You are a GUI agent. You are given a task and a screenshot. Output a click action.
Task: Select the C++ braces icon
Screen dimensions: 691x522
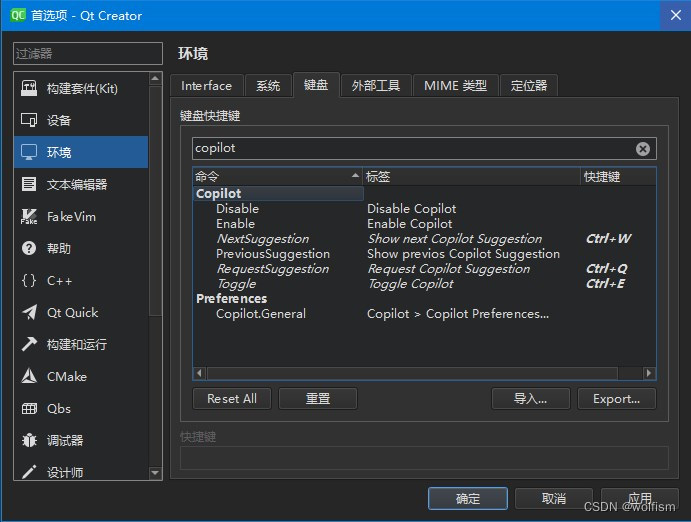coord(29,280)
